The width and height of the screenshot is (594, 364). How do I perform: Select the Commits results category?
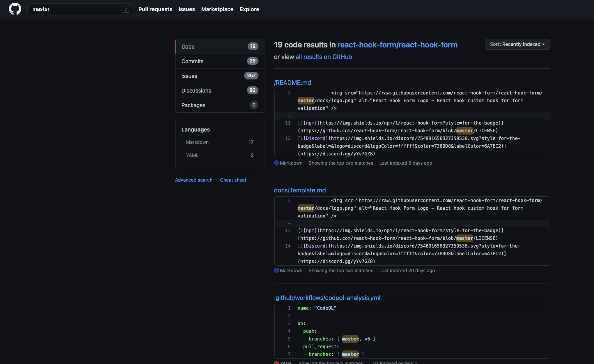pyautogui.click(x=220, y=61)
